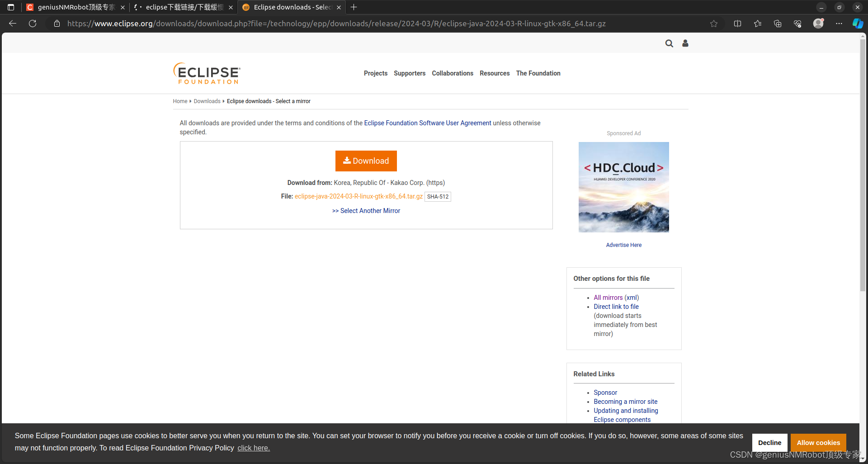Open split screen view icon
Screen dimensions: 868x464
point(737,24)
